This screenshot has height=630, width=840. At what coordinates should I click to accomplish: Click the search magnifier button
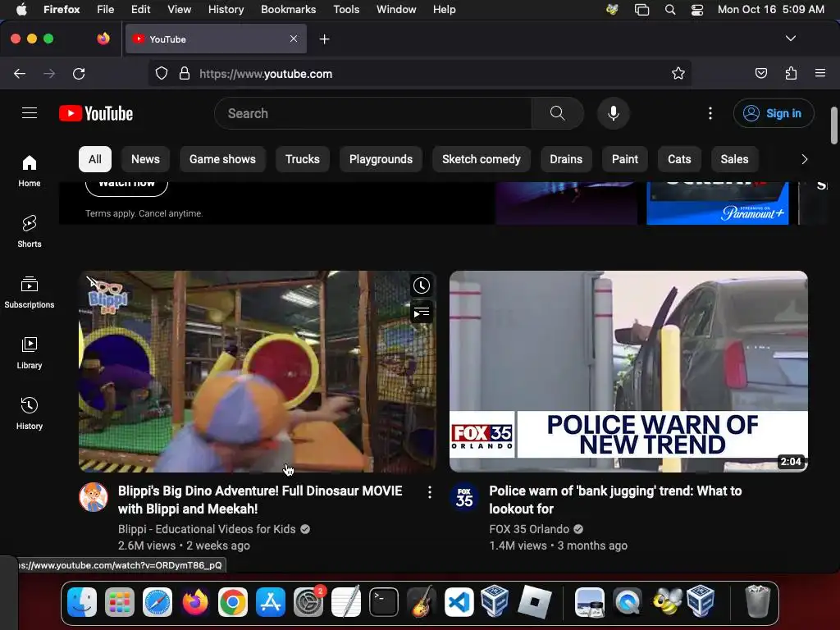(x=557, y=113)
